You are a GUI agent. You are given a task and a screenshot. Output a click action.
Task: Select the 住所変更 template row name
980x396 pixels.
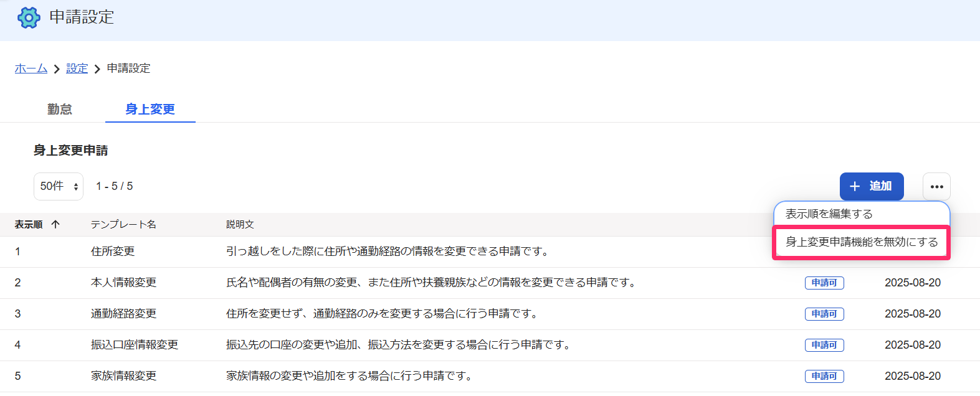113,252
